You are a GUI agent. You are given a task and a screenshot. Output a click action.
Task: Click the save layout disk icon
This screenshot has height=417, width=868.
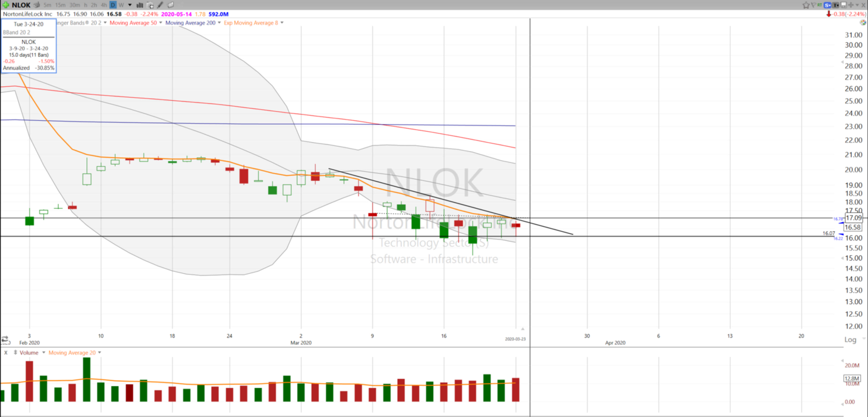click(843, 5)
